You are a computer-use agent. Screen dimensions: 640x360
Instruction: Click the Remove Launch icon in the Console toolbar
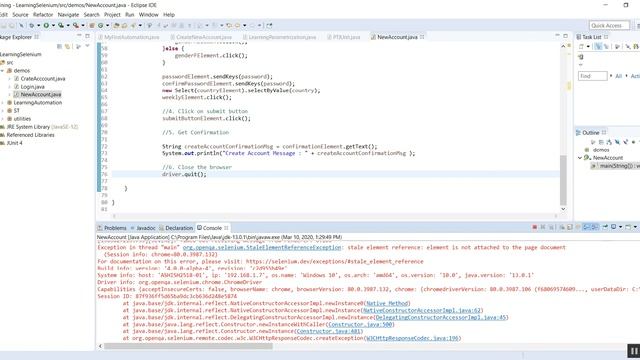pos(543,227)
